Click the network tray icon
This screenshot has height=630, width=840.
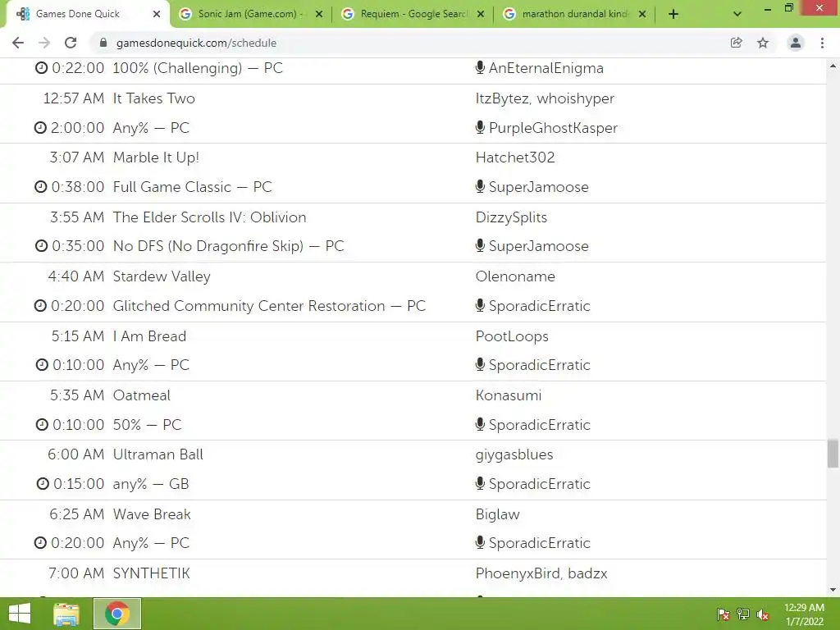(743, 614)
